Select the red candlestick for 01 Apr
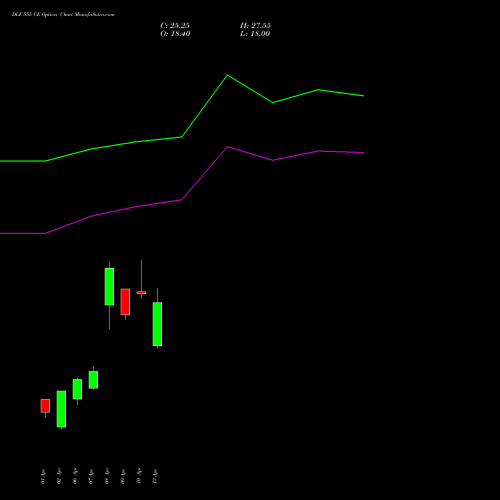The height and width of the screenshot is (500, 500). 45,406
